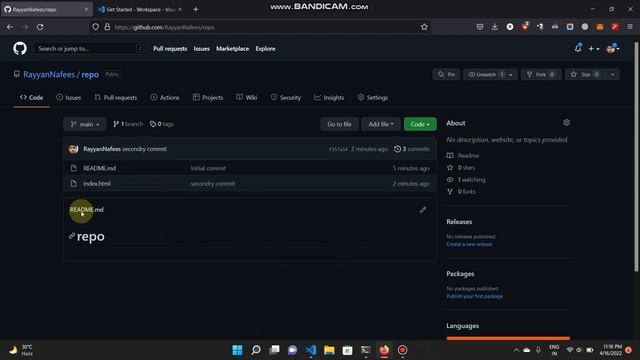Open the Firefox hamburger menu
640x360 pixels.
[x=630, y=27]
